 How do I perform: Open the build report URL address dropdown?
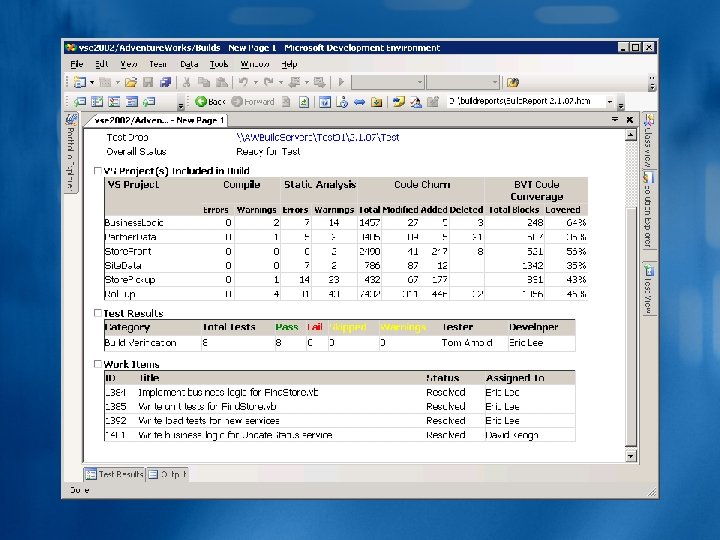[610, 101]
